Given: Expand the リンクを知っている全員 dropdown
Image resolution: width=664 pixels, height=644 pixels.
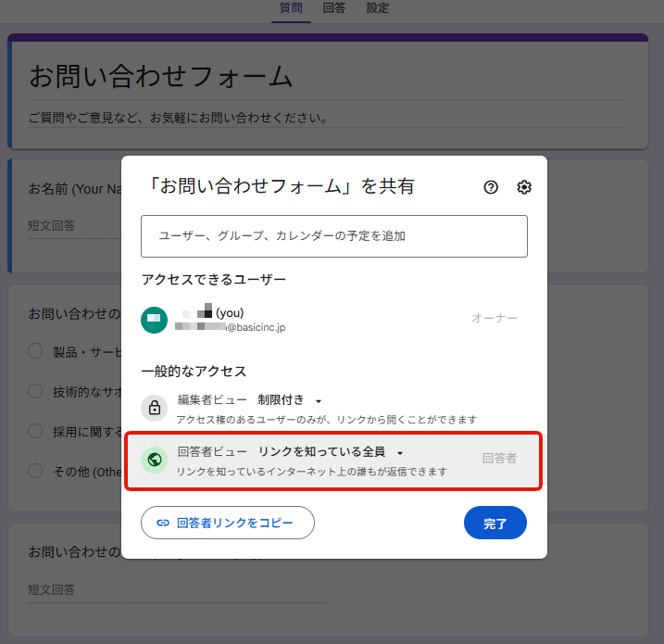Looking at the screenshot, I should coord(331,452).
